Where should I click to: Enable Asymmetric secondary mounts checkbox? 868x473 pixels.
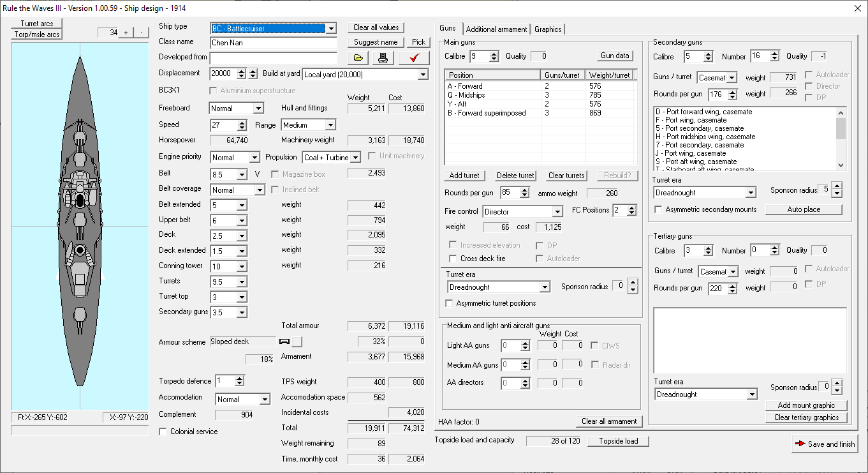click(658, 209)
